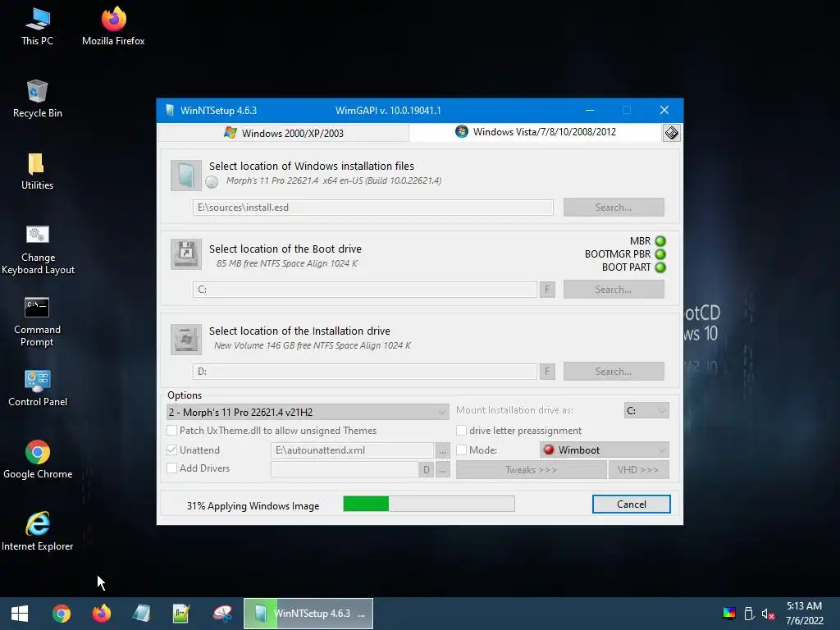
Task: Open Chrome from the taskbar
Action: coord(61,614)
